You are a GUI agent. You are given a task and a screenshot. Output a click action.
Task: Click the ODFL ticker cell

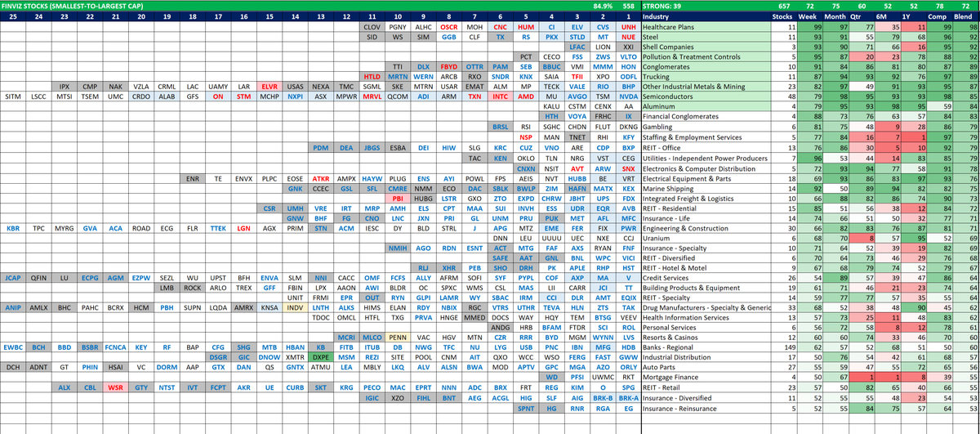click(x=628, y=77)
